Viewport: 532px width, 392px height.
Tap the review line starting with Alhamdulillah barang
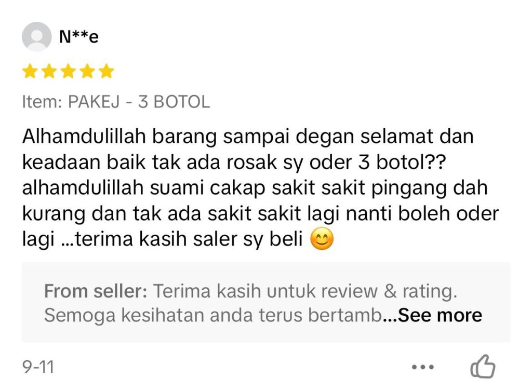[248, 137]
